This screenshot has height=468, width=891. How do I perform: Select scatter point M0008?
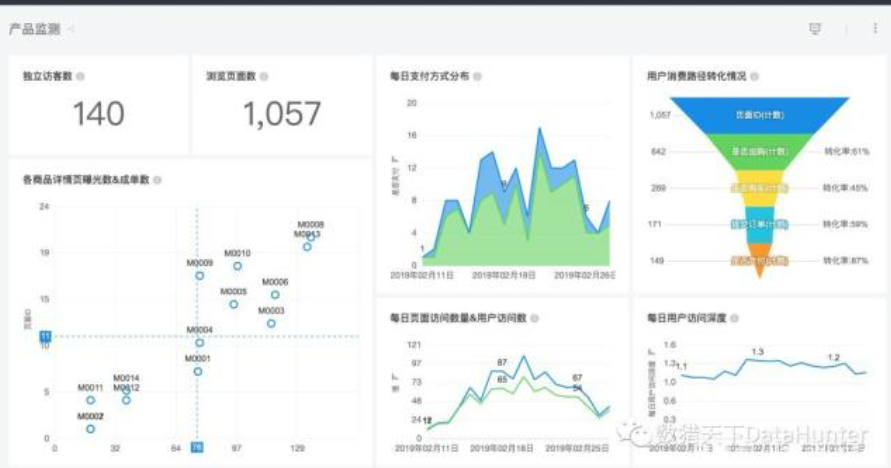311,237
